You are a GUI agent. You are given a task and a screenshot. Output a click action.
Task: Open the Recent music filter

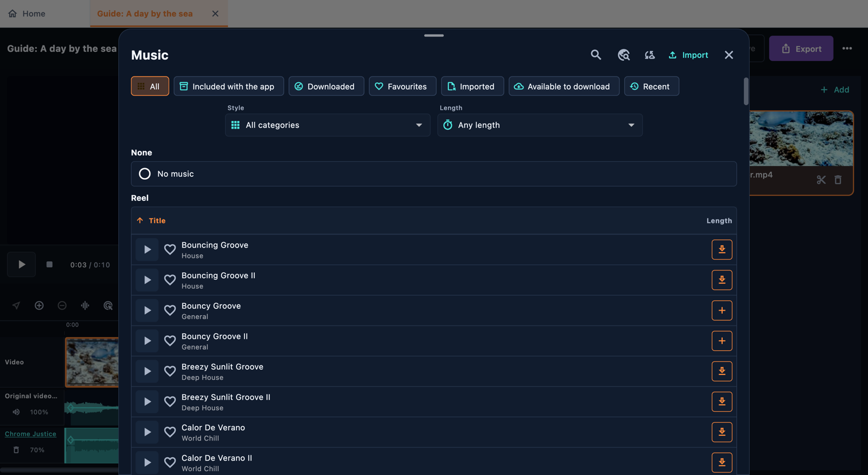click(x=652, y=86)
